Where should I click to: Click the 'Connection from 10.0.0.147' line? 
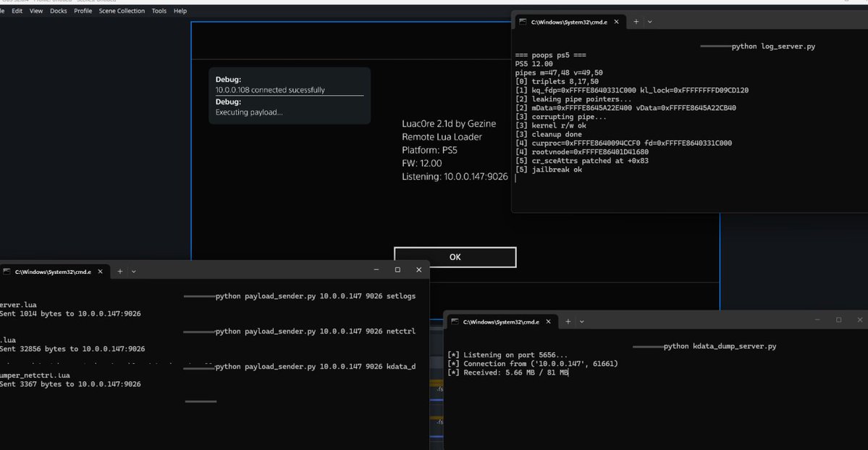(533, 364)
